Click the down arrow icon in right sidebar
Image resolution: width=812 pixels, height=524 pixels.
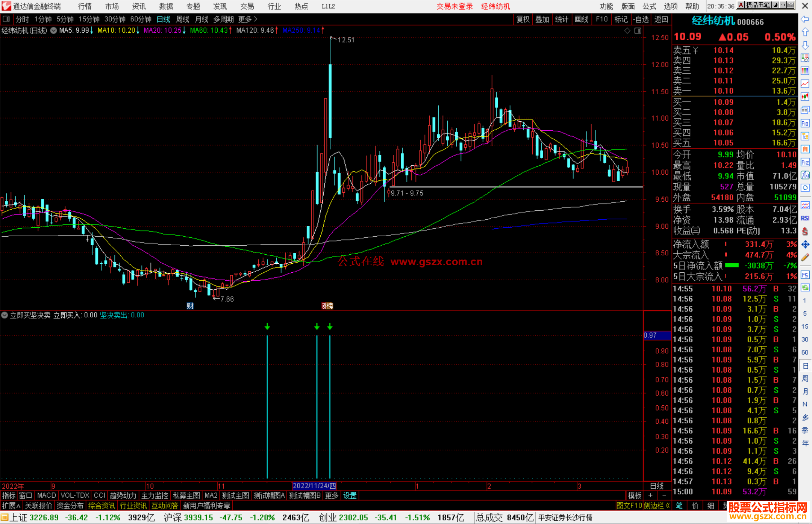pos(805,45)
